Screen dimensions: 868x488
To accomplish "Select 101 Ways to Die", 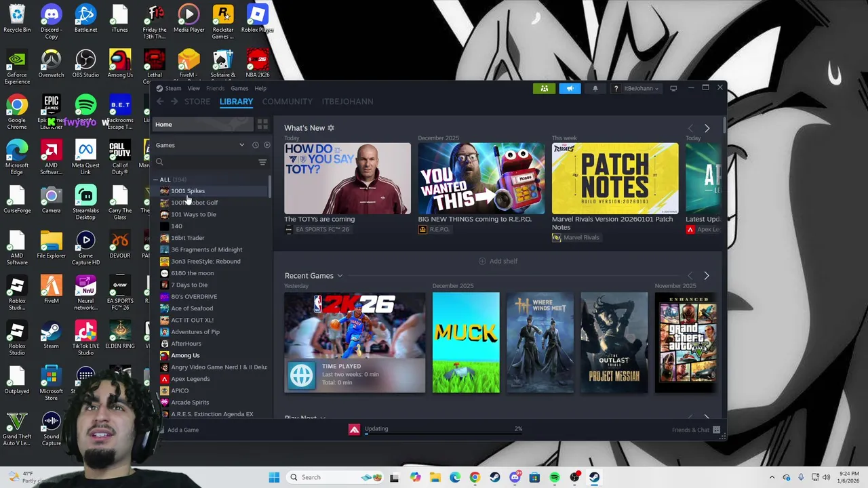I will (x=193, y=214).
